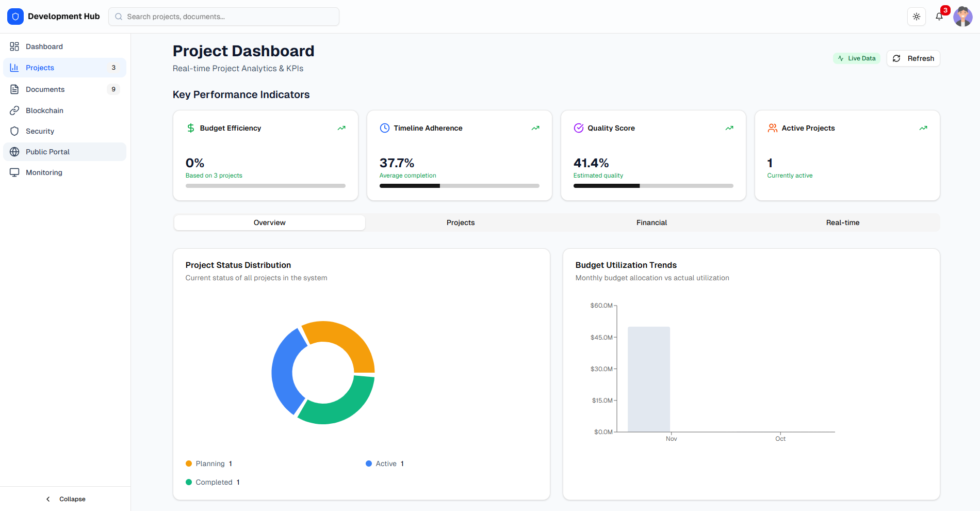
Task: Click the Quality Score trend arrow
Action: coord(729,127)
